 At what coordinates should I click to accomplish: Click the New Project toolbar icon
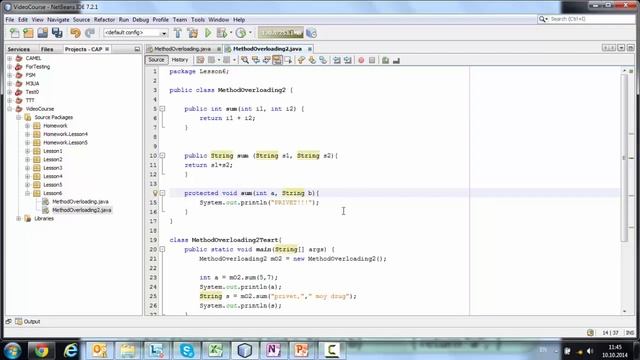point(28,33)
